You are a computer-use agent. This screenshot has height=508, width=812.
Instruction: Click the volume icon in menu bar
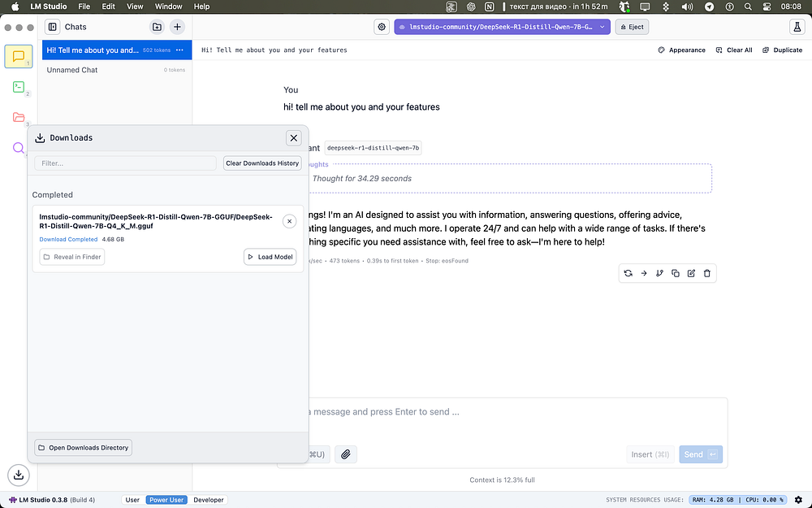click(687, 7)
